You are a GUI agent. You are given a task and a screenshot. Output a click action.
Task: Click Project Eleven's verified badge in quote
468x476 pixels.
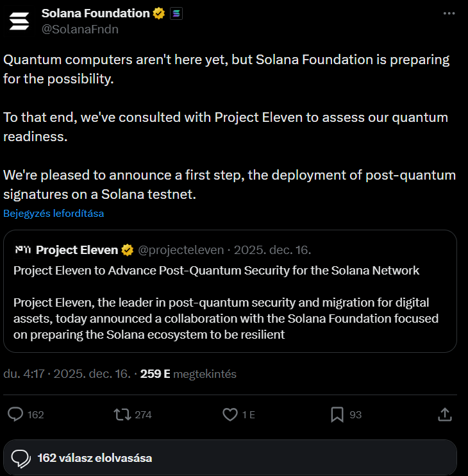coord(128,250)
